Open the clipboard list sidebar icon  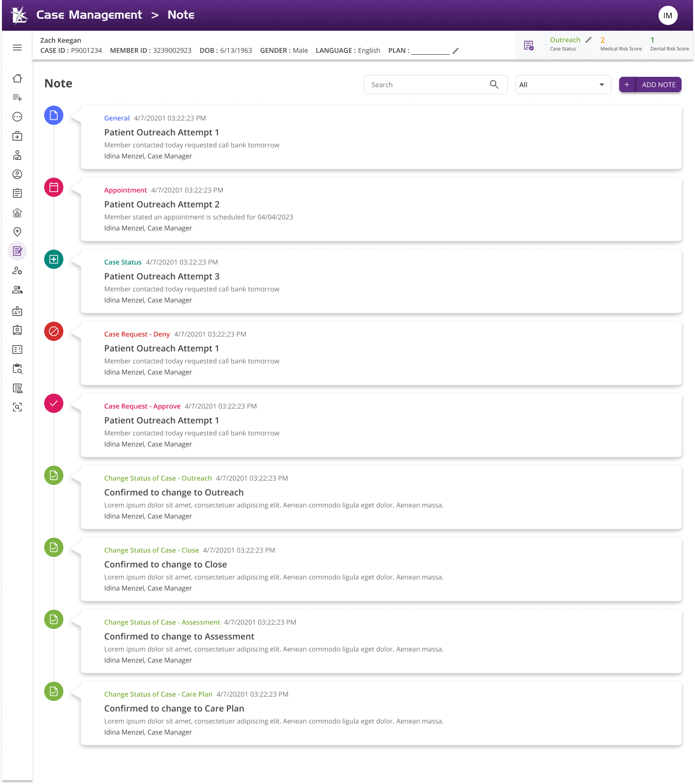(17, 193)
